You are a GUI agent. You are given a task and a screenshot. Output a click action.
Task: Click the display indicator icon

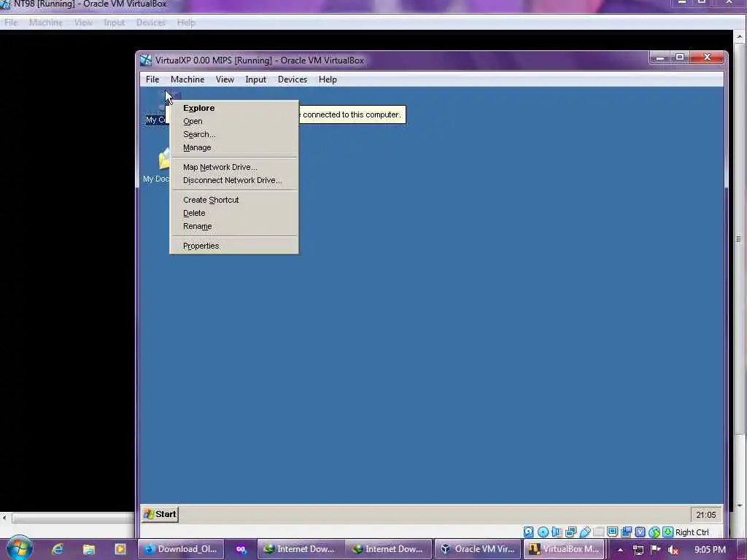click(x=612, y=532)
